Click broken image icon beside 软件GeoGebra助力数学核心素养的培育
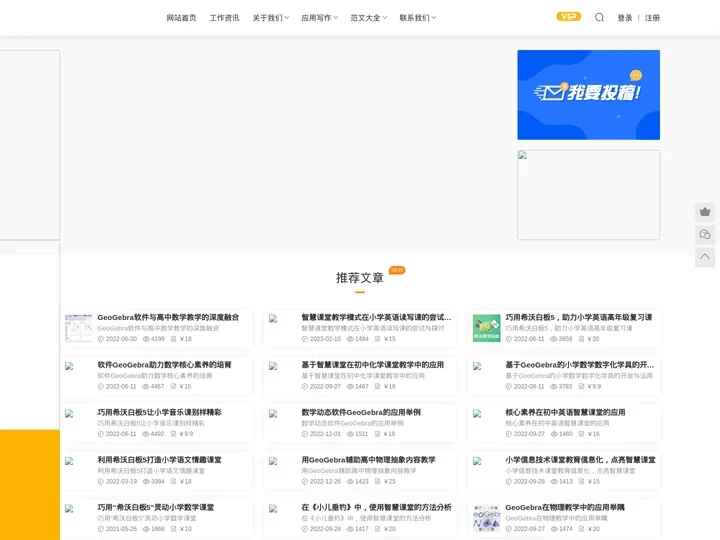The height and width of the screenshot is (540, 720). 69,366
